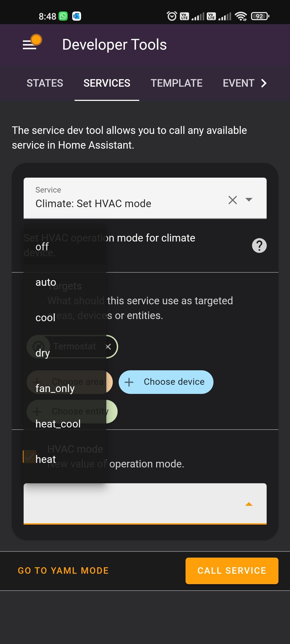Remove the Termostat target chip
Screen dimensions: 290x644
(108, 347)
